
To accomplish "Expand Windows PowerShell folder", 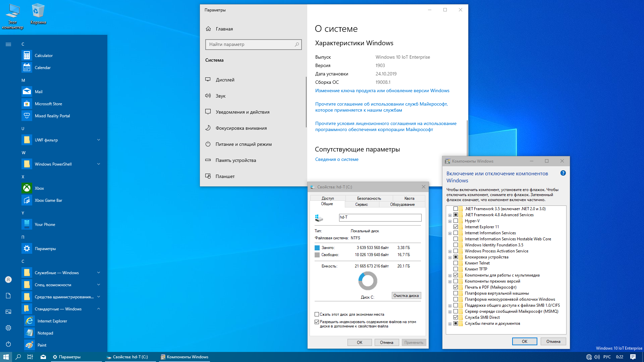I will click(x=99, y=164).
